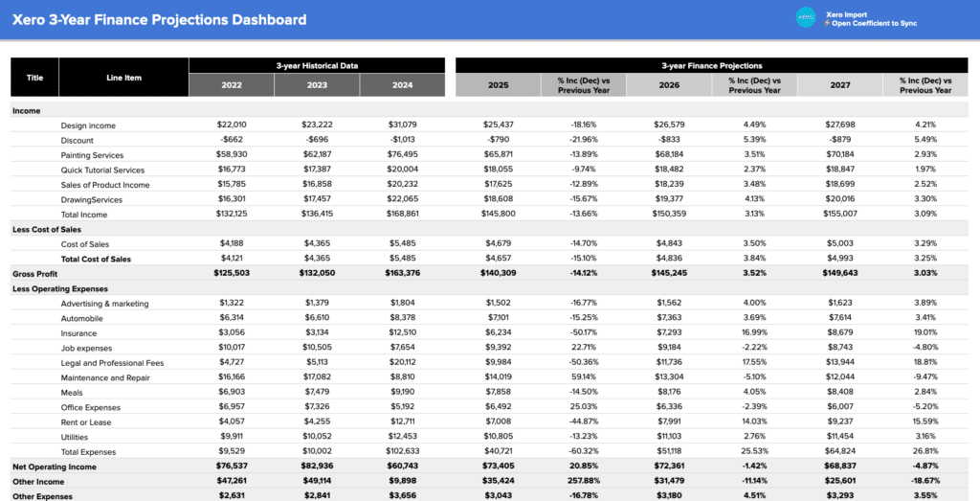Viewport: 980px width, 501px height.
Task: Click the Total Income line item
Action: (x=84, y=215)
